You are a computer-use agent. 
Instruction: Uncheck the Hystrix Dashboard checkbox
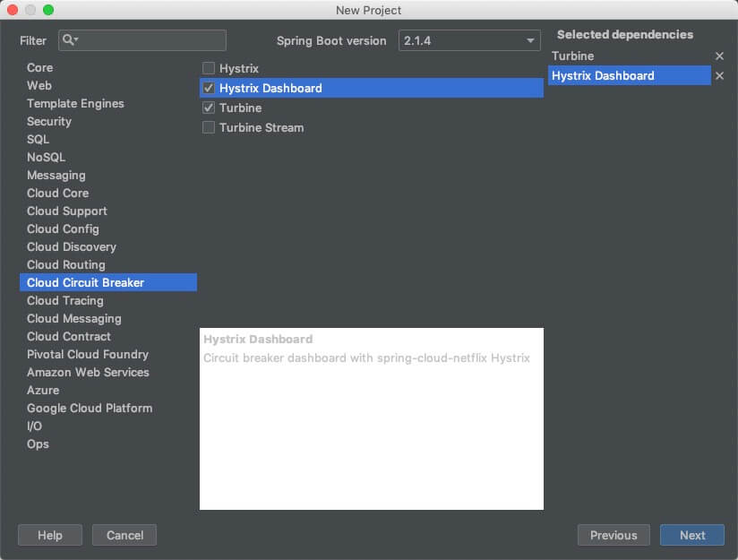(209, 88)
